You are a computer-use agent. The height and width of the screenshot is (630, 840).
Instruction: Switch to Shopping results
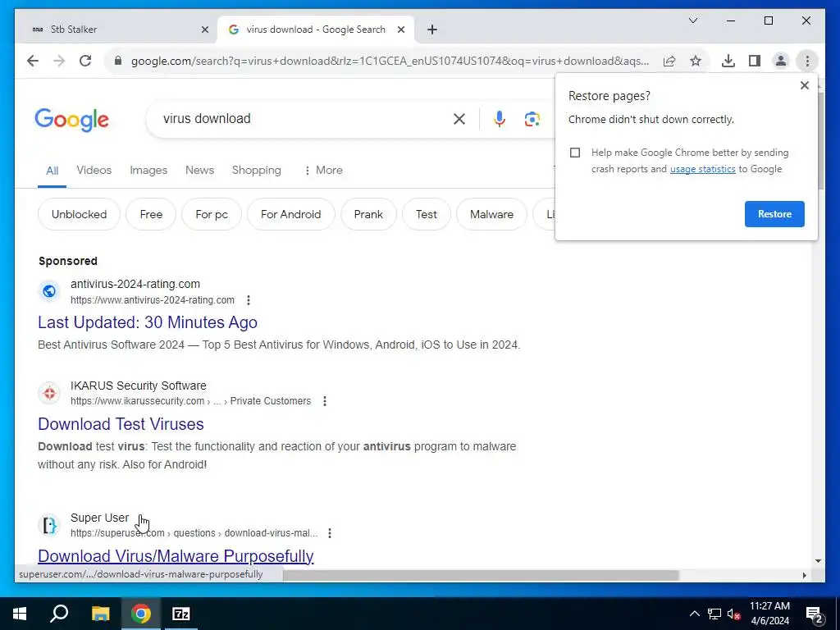tap(256, 170)
